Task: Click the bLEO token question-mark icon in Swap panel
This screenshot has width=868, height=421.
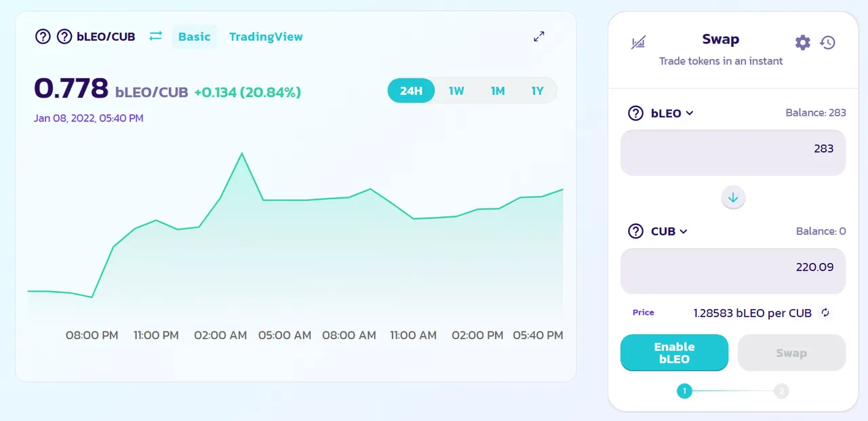Action: [635, 113]
